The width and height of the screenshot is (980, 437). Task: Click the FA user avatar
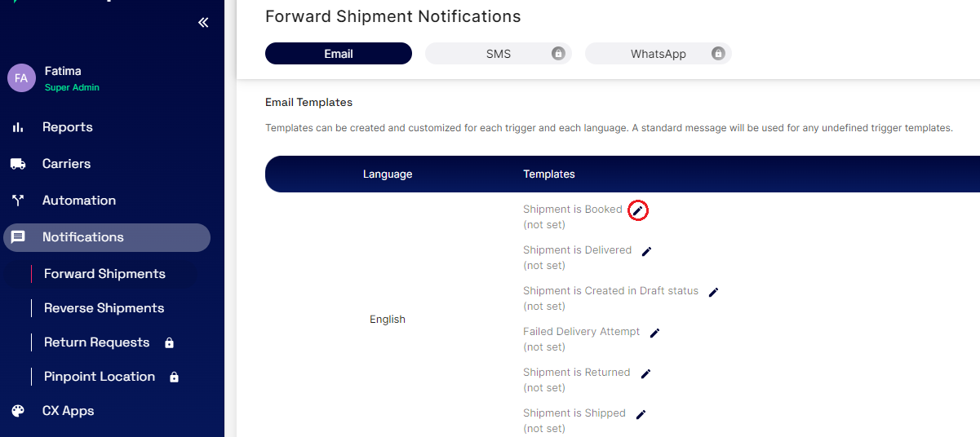coord(21,78)
